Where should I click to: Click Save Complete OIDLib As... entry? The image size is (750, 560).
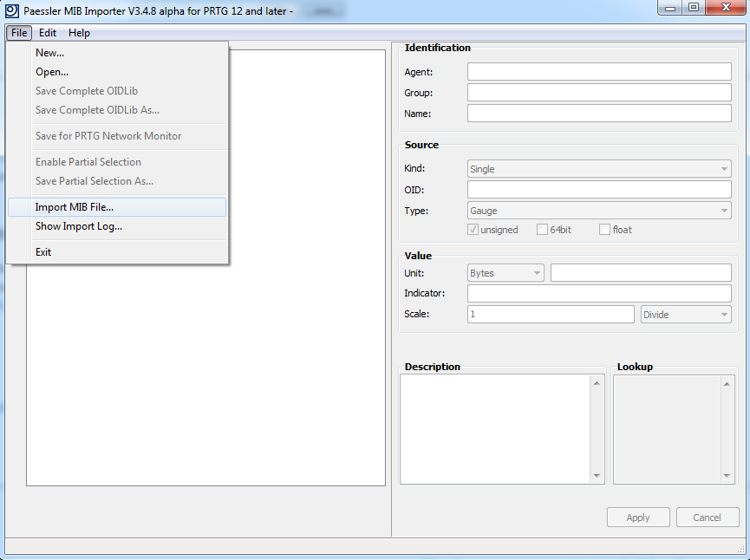[117, 110]
